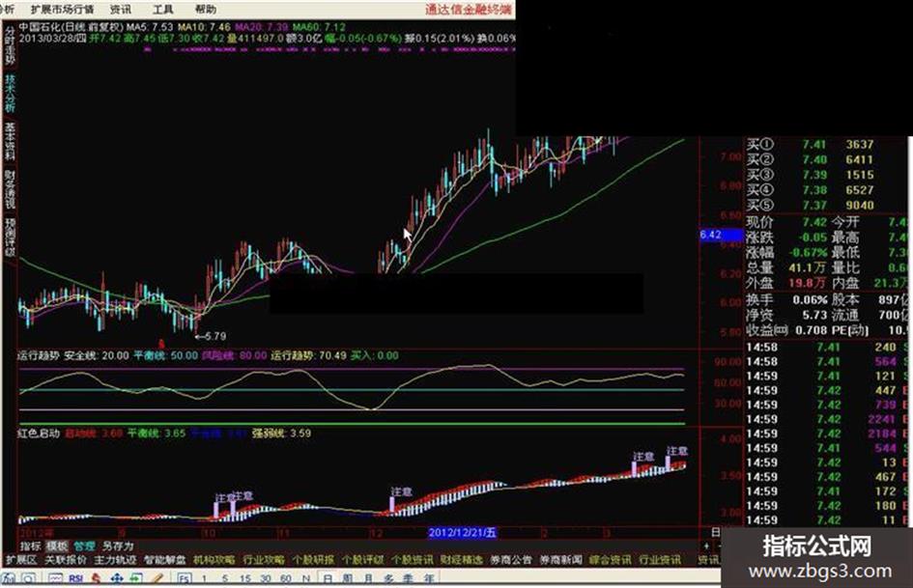Select the 模板 button

[x=56, y=546]
